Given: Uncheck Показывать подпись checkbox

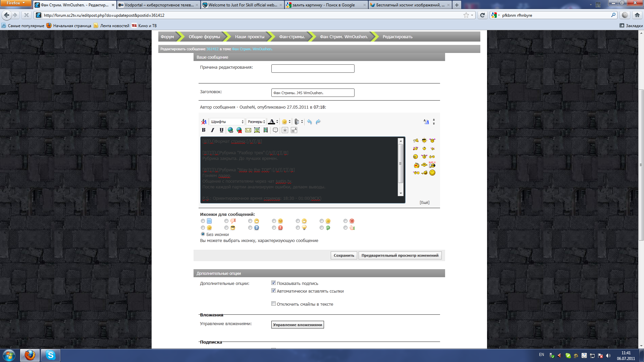Looking at the screenshot, I should click(273, 283).
